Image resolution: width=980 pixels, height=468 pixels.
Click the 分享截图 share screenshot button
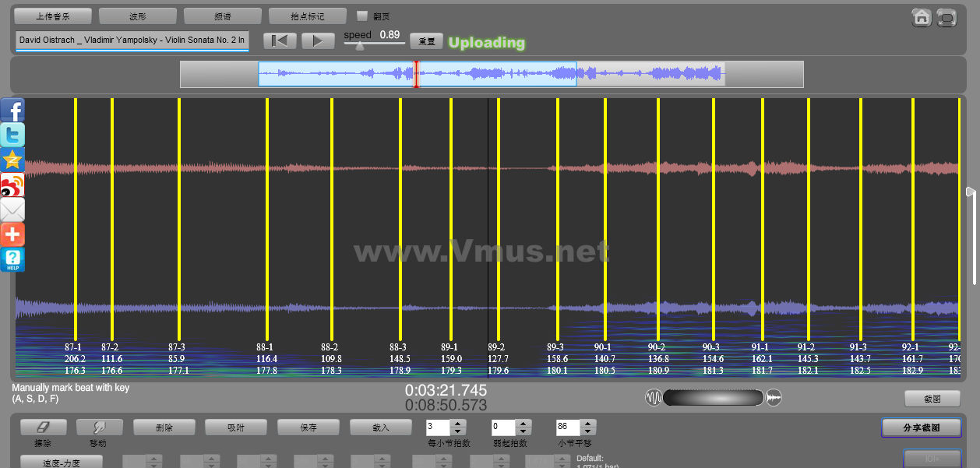tap(921, 428)
